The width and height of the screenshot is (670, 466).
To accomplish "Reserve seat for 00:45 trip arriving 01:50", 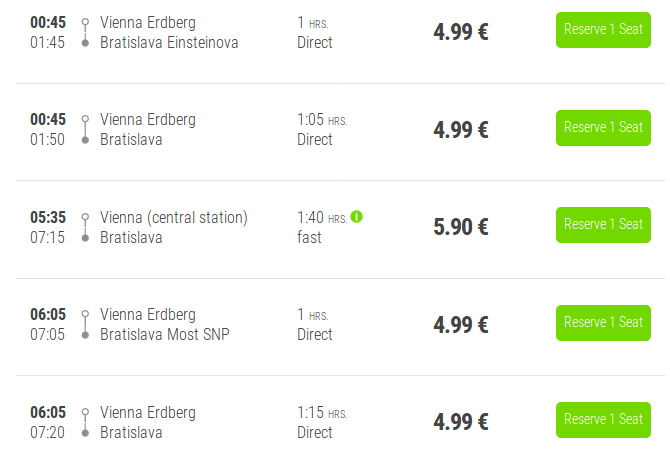I will click(603, 128).
